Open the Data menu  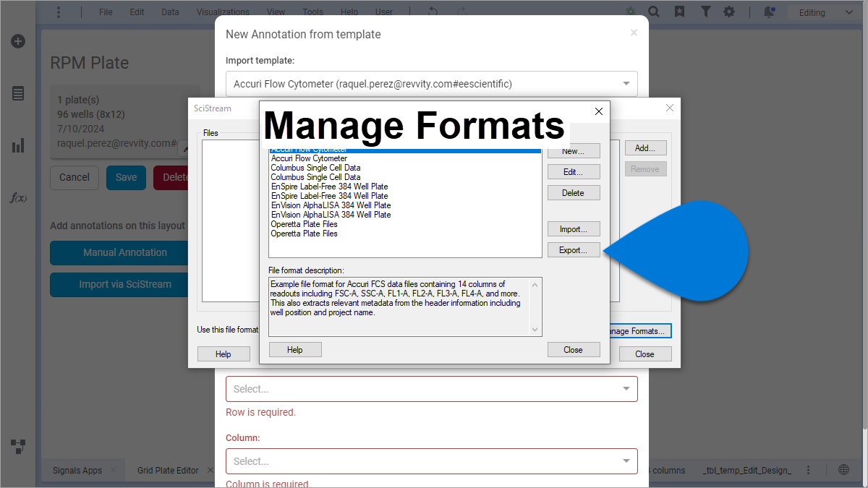point(170,12)
